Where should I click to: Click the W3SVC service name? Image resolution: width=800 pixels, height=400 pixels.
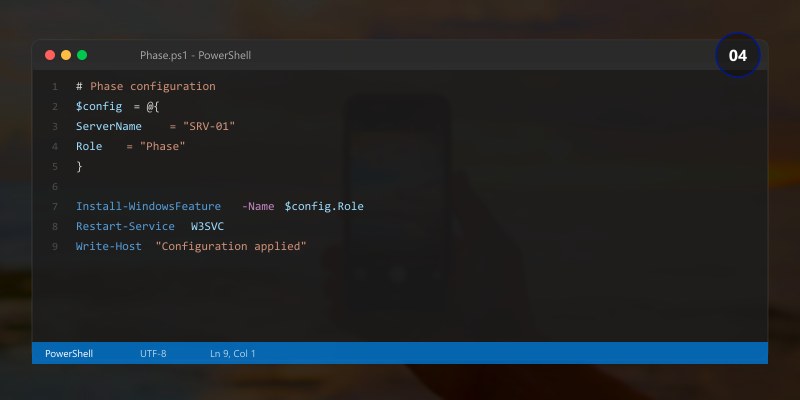pos(207,226)
